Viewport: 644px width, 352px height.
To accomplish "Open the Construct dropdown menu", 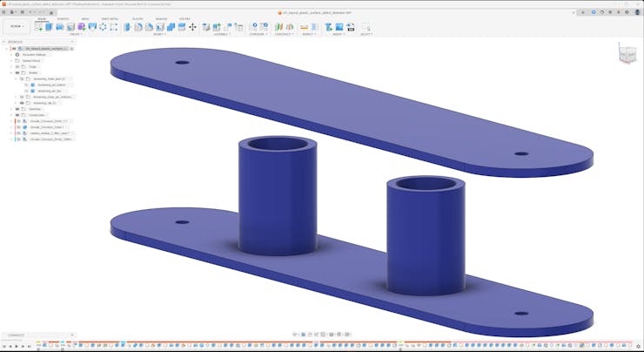I will 284,34.
